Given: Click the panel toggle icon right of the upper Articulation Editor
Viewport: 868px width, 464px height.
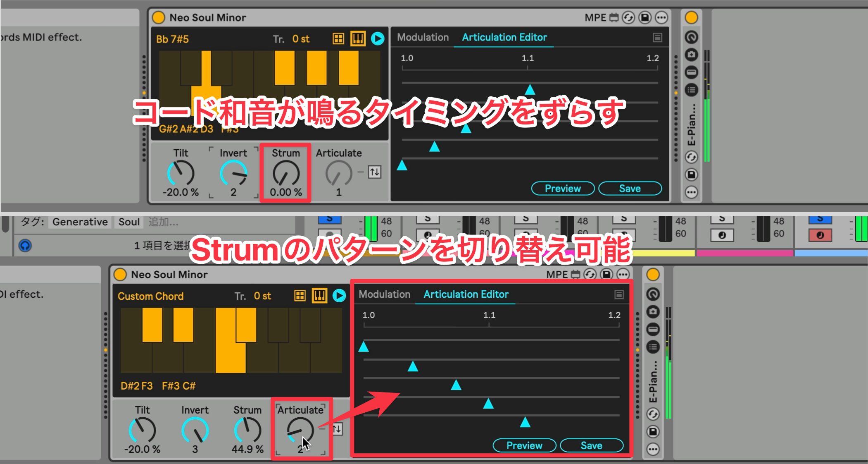Looking at the screenshot, I should tap(657, 38).
